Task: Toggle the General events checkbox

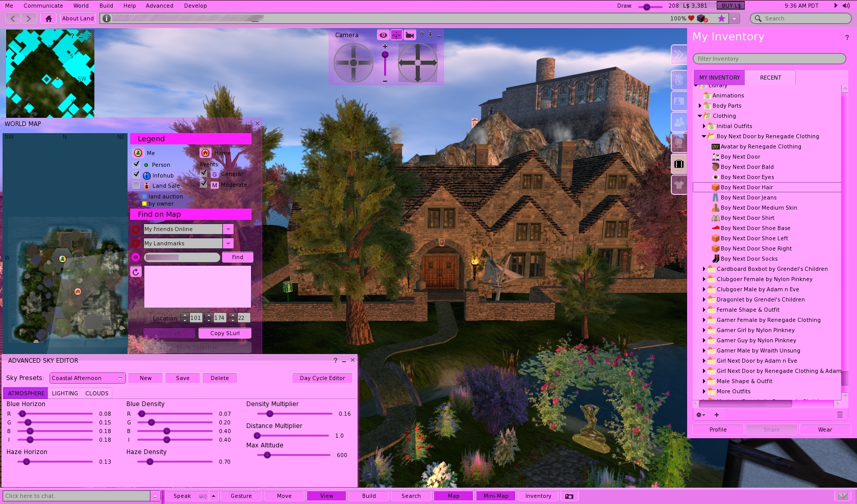Action: tap(204, 173)
